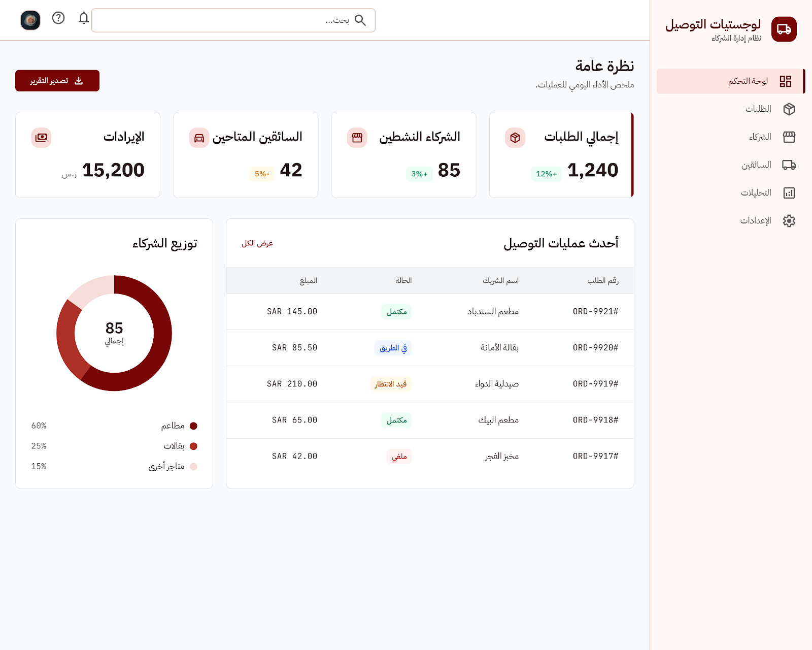Screen dimensions: 812x650
Task: Click the رقم الطلب column header
Action: click(x=603, y=281)
